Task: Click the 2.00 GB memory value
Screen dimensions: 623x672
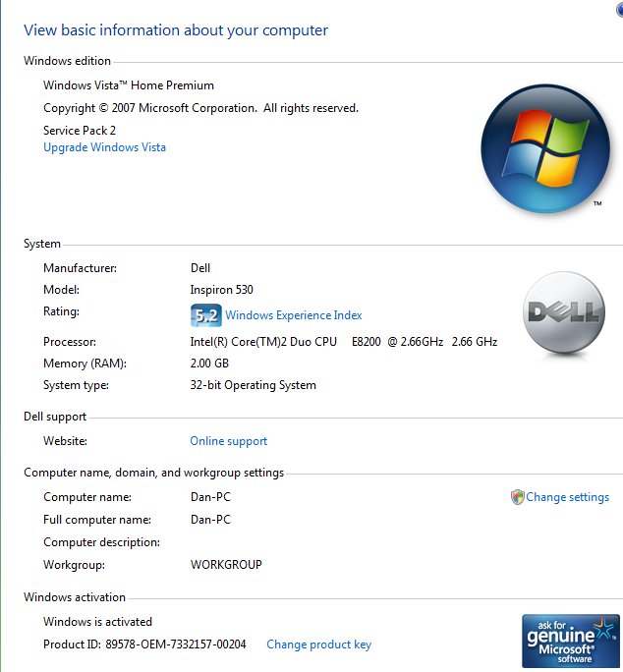Action: (x=209, y=364)
